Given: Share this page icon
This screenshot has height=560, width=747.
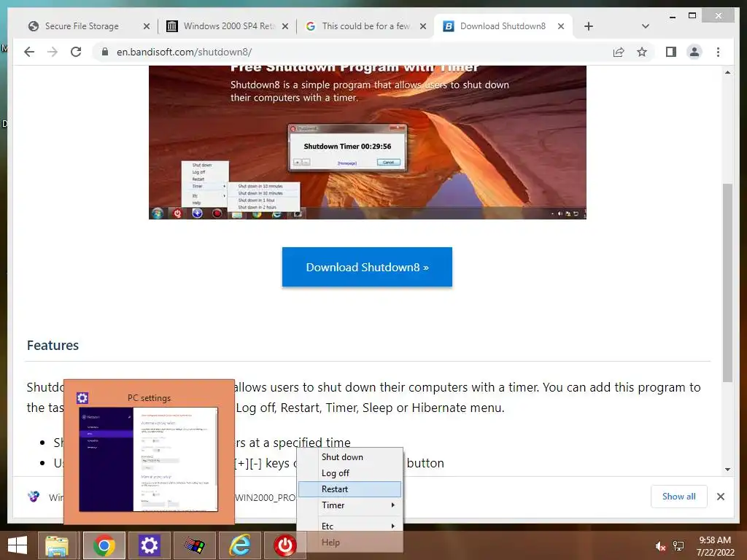Looking at the screenshot, I should [619, 52].
